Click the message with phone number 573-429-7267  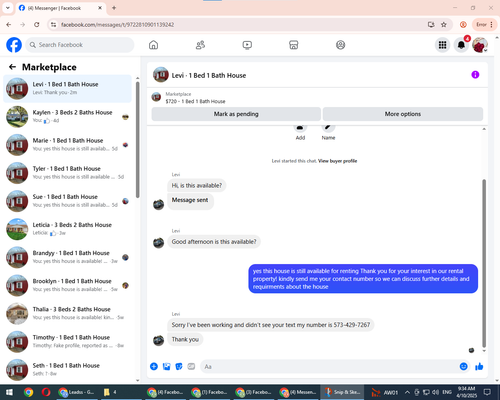[271, 325]
